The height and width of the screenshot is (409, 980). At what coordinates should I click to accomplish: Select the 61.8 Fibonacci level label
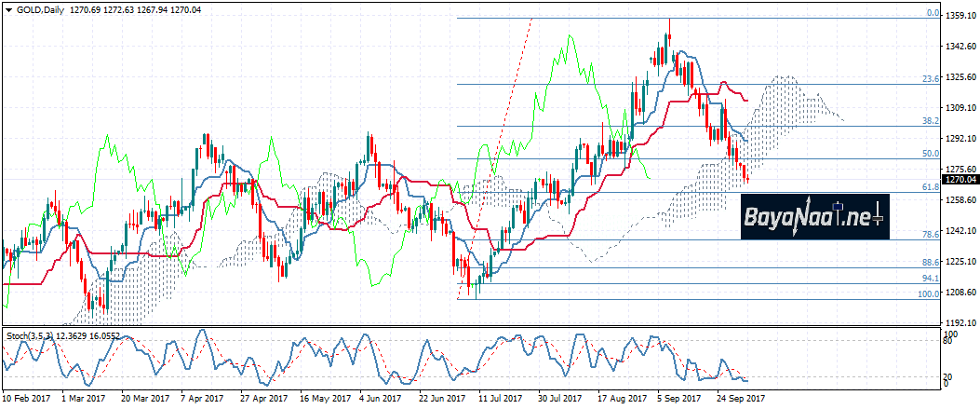coord(928,187)
